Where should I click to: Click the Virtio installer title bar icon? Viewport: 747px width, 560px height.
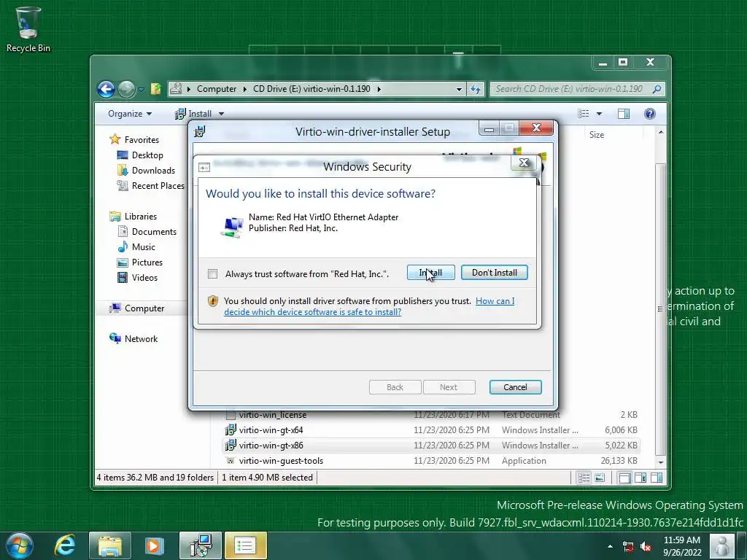coord(200,131)
